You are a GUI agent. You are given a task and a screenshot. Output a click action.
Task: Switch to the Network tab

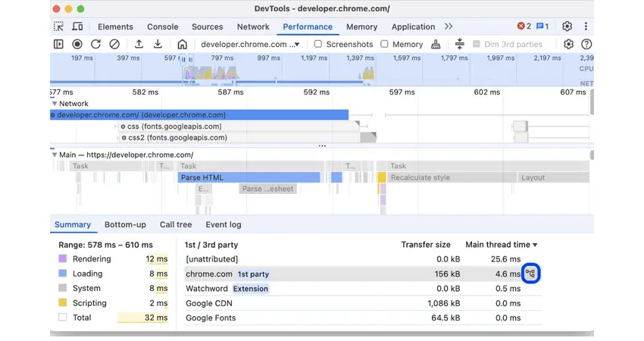click(x=253, y=27)
